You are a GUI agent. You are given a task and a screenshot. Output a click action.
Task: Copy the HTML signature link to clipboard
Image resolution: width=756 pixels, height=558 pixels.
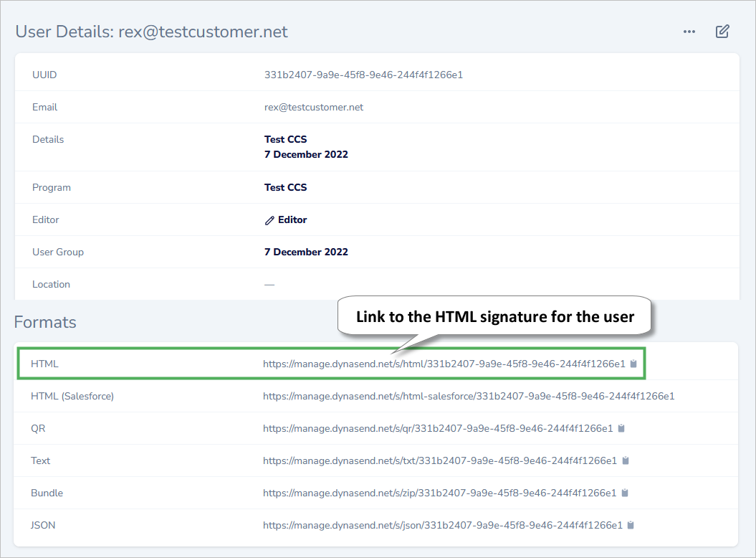coord(633,364)
